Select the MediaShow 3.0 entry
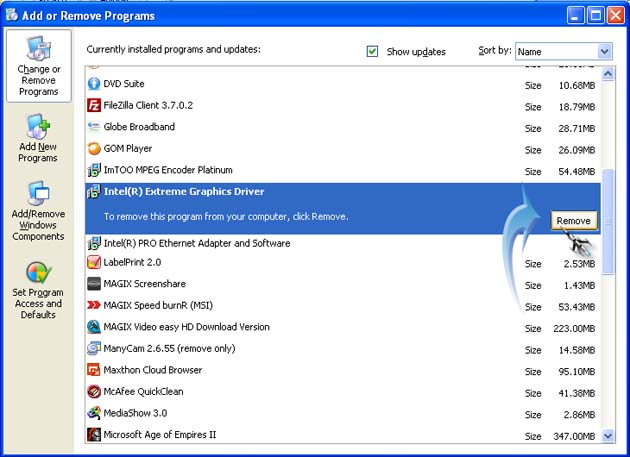The width and height of the screenshot is (630, 457). pos(343,413)
